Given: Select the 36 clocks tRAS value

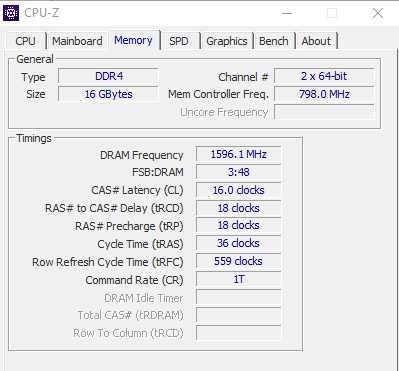Looking at the screenshot, I should click(x=238, y=243).
